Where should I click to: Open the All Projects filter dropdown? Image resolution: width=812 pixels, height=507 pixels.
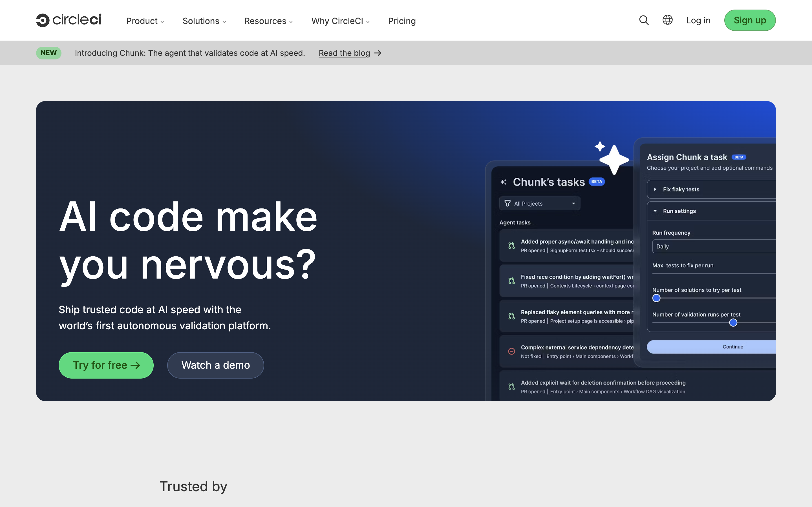pyautogui.click(x=540, y=204)
